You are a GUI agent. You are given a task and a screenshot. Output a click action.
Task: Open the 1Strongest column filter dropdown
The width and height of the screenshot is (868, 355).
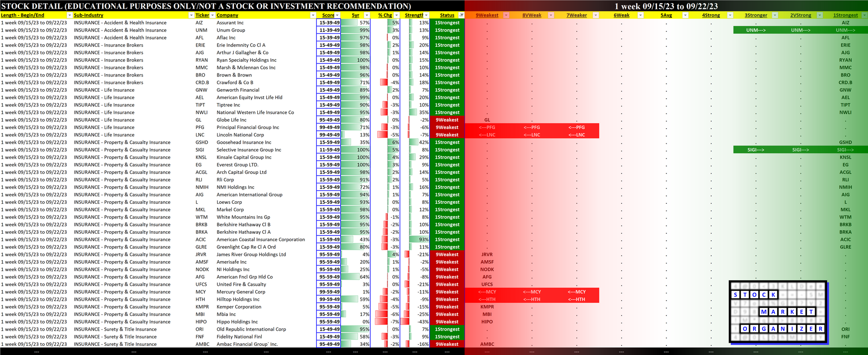(865, 15)
